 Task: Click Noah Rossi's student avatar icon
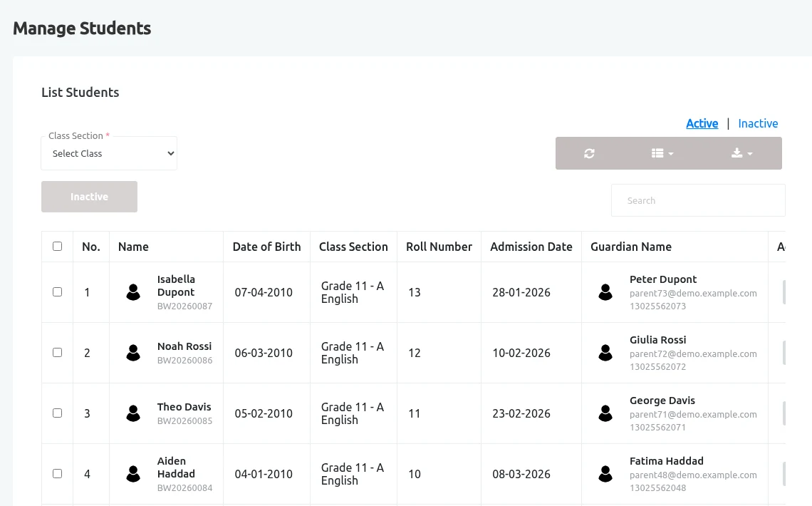click(x=133, y=353)
